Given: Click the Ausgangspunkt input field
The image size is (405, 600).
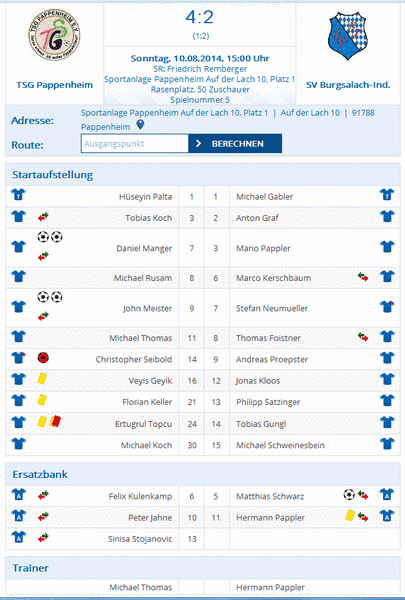Looking at the screenshot, I should coord(134,143).
